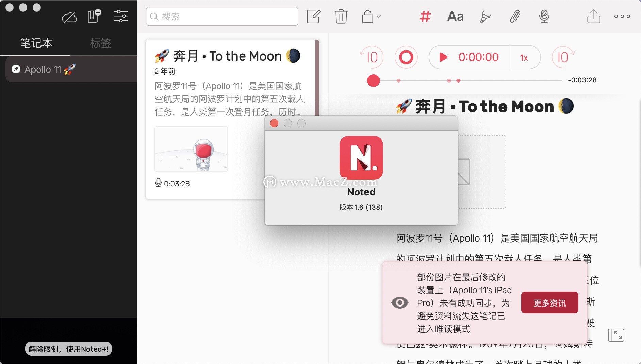
Task: Change the 1x playback speed
Action: coord(524,57)
